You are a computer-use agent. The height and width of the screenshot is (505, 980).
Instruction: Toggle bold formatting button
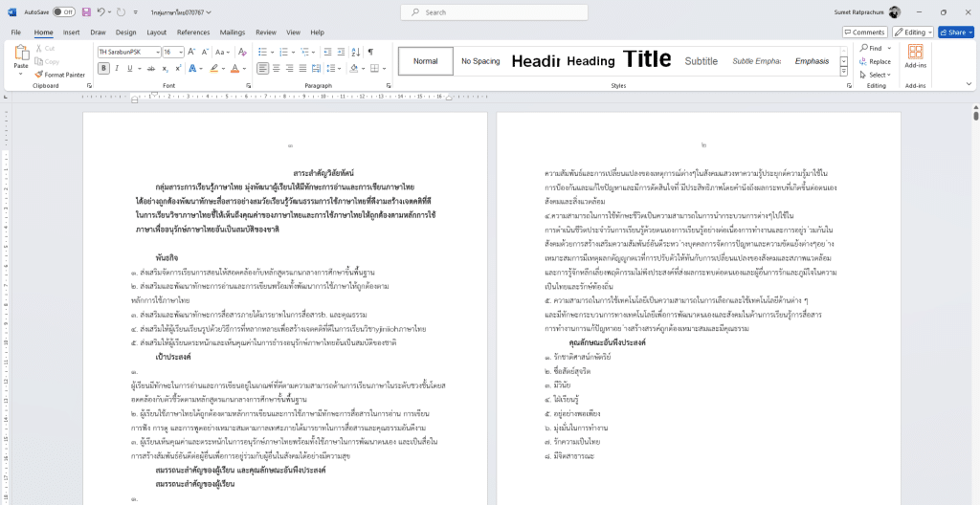click(103, 68)
